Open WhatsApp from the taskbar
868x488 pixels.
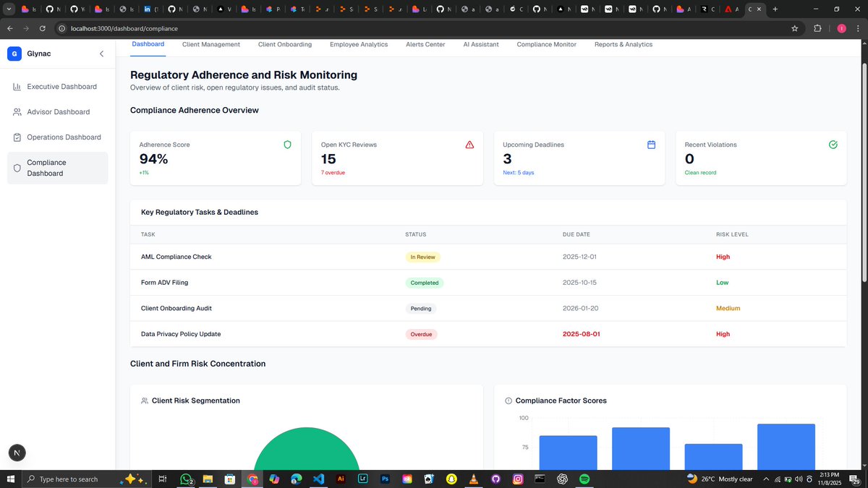(186, 479)
